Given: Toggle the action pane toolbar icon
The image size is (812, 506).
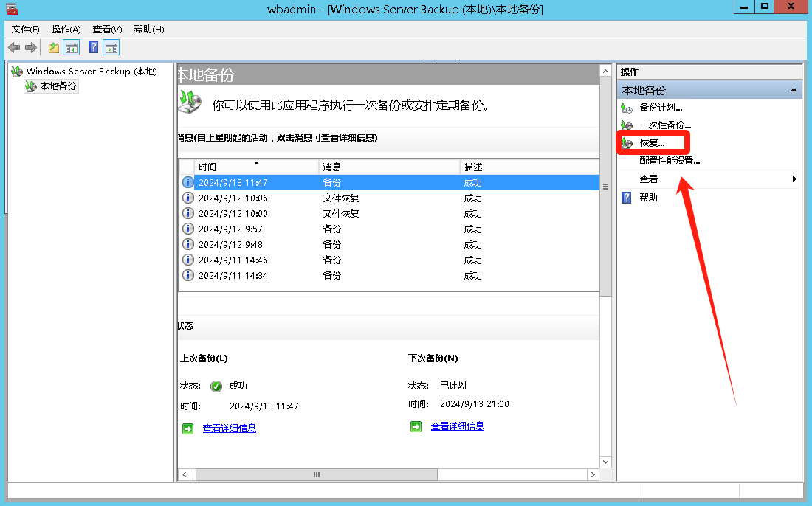Looking at the screenshot, I should [111, 48].
